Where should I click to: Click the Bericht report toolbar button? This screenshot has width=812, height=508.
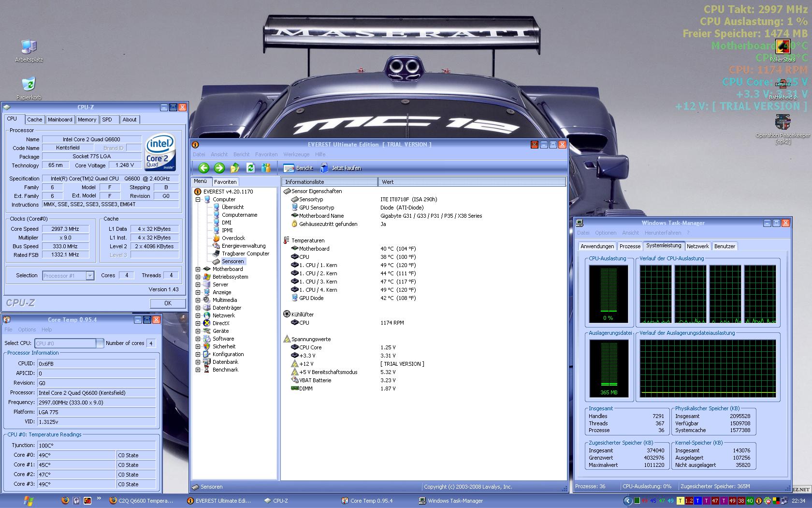pyautogui.click(x=298, y=168)
